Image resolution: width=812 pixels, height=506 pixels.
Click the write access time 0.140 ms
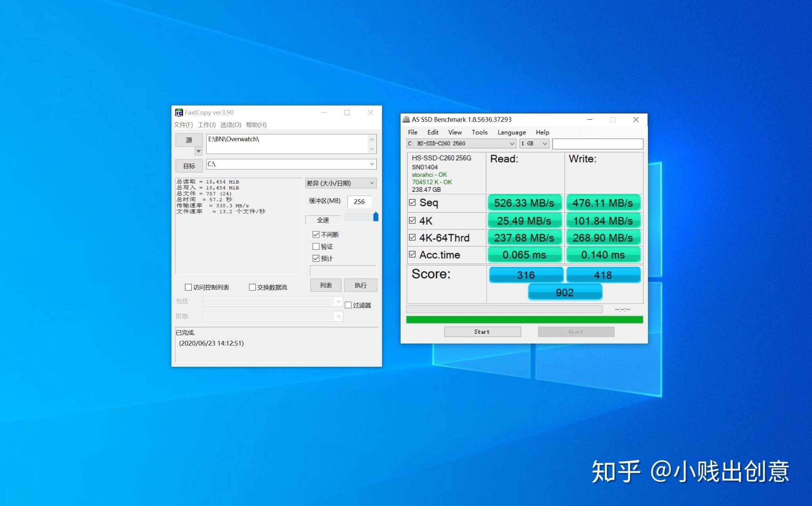click(603, 255)
